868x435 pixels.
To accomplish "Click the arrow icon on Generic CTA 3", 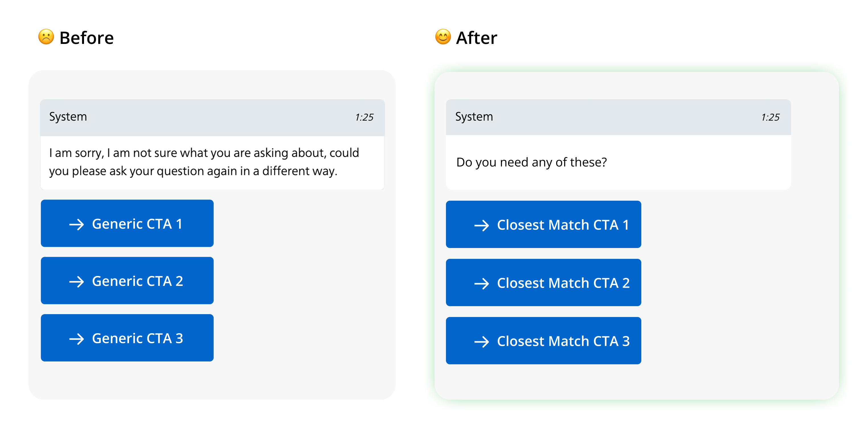I will (x=77, y=339).
